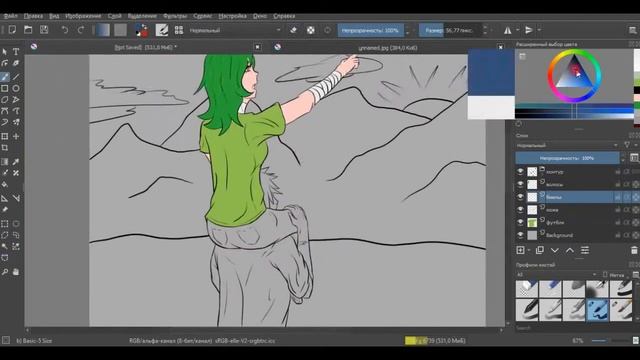
Task: Select the Gradient tool
Action: 4,162
